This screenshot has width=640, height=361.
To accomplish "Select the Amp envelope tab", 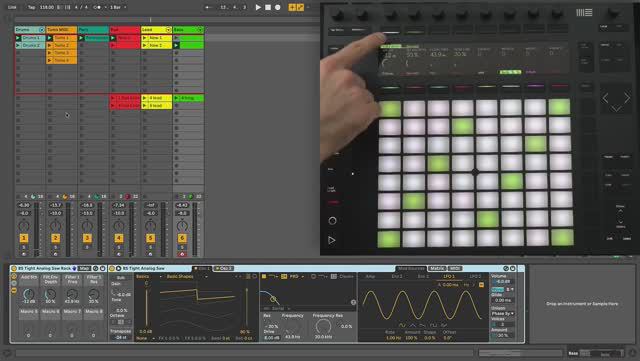I will pos(370,276).
